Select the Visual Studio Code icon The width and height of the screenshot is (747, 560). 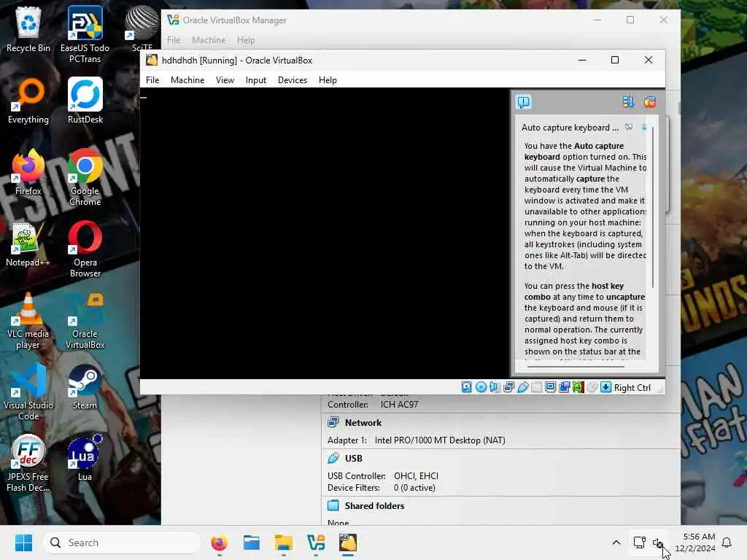click(x=28, y=392)
